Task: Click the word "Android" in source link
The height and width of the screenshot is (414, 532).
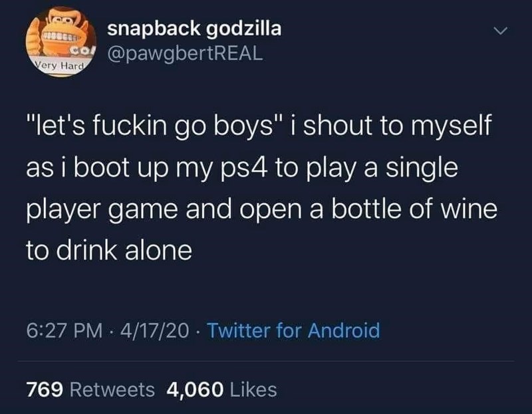Action: pos(344,330)
